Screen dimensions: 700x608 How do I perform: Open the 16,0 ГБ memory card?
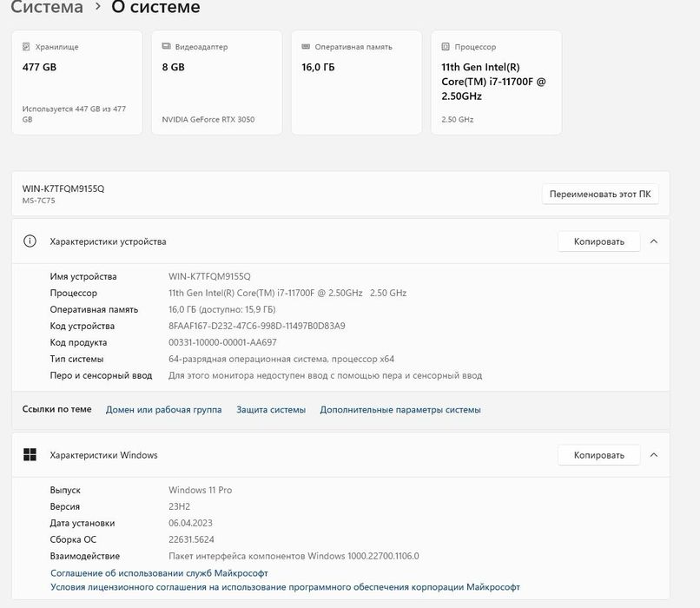click(x=356, y=83)
